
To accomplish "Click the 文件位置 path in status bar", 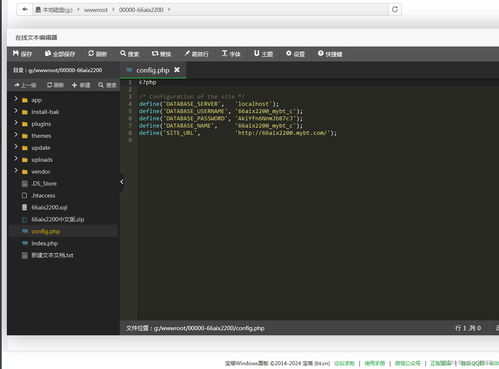I will tap(195, 328).
